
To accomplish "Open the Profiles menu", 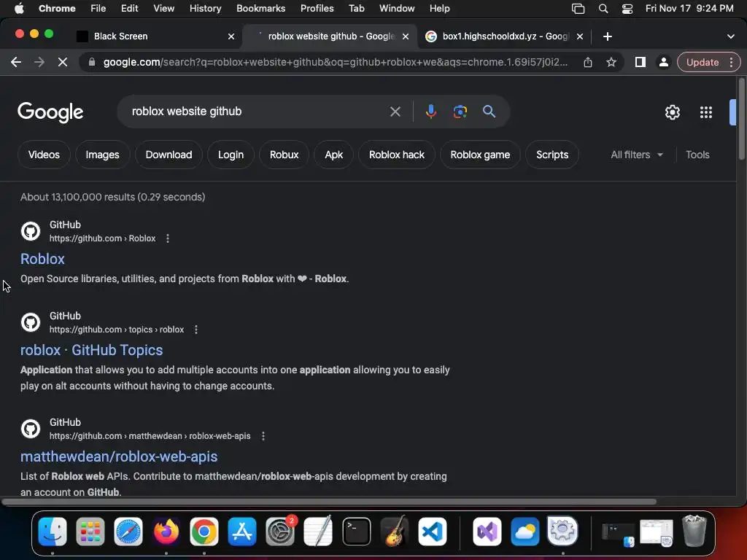I will point(317,9).
